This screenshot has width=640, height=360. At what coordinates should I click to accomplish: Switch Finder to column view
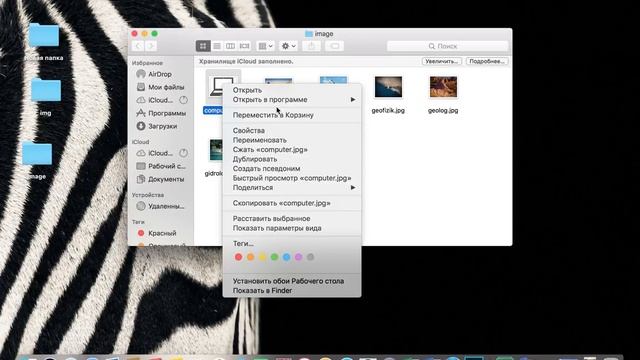point(230,46)
